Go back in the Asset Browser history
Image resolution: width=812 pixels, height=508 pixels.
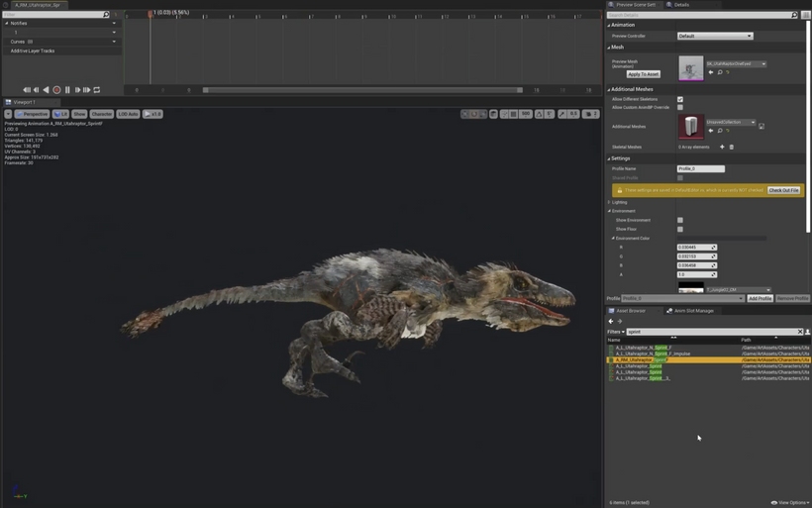click(611, 321)
